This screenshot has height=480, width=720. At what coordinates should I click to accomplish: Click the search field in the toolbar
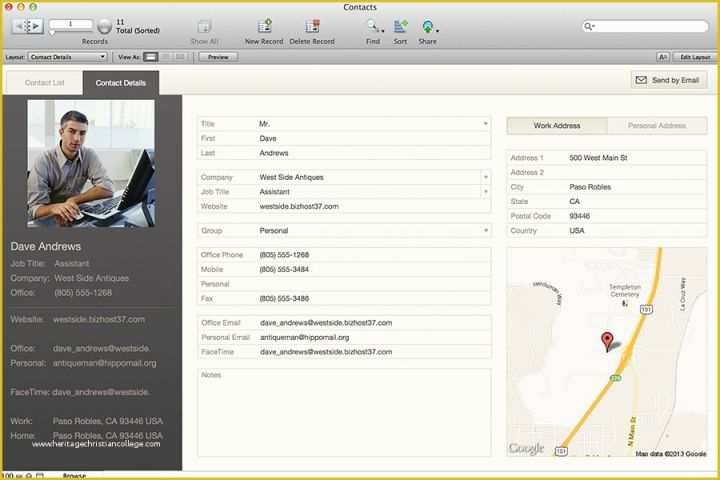coord(649,26)
